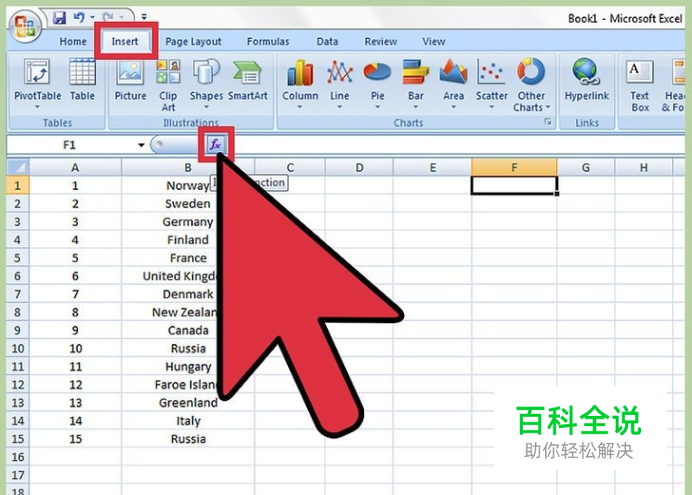Click the Select All corner button

point(18,168)
